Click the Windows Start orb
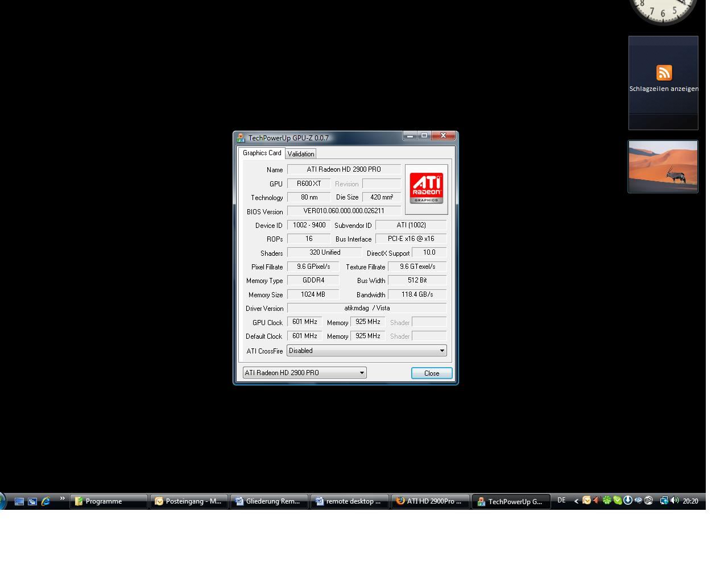 pos(2,501)
